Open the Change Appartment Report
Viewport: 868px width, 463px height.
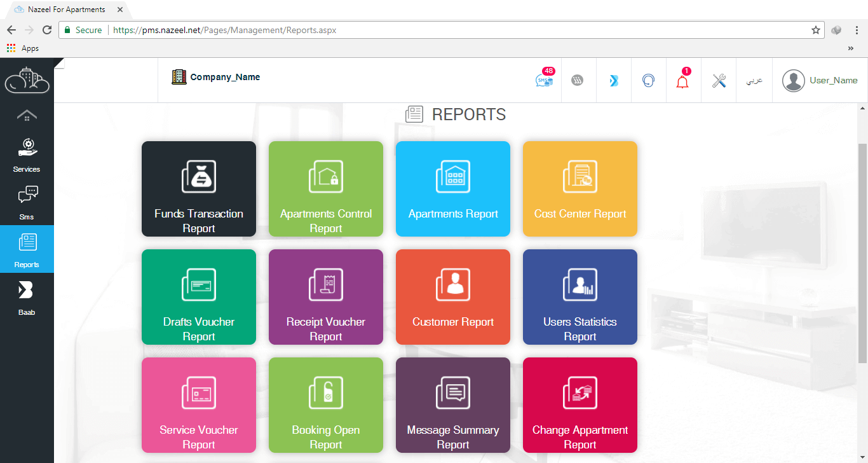[580, 405]
